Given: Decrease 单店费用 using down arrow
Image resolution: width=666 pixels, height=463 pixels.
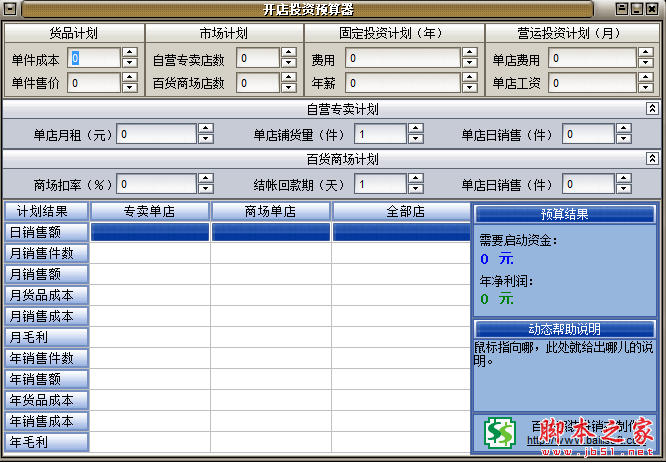Looking at the screenshot, I should click(x=646, y=63).
